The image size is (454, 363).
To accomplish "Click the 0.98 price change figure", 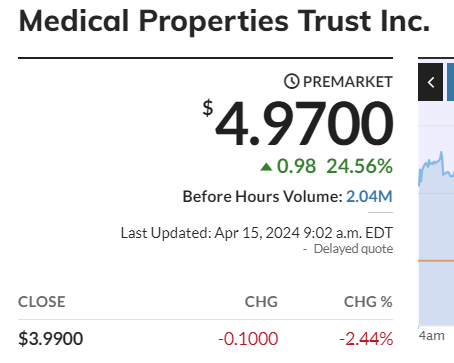I will tap(296, 166).
